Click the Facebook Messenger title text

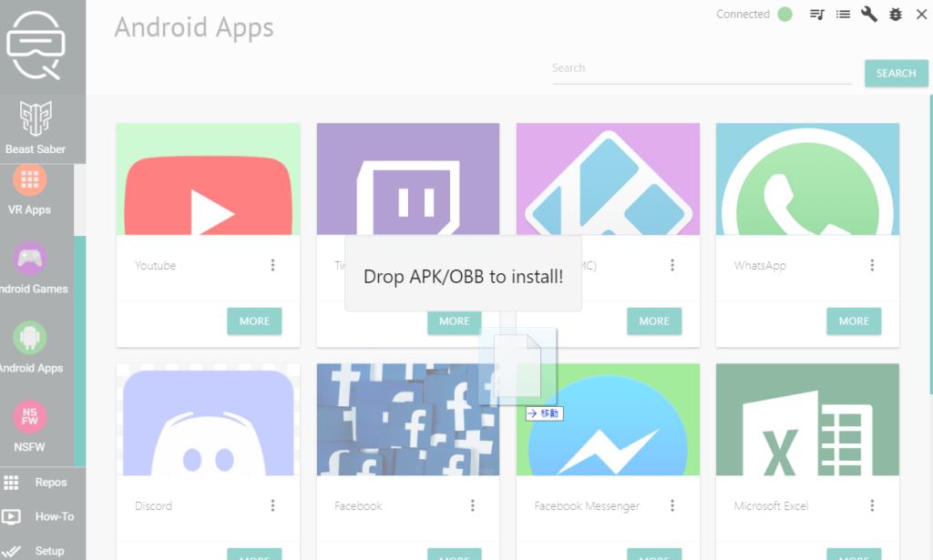point(587,506)
